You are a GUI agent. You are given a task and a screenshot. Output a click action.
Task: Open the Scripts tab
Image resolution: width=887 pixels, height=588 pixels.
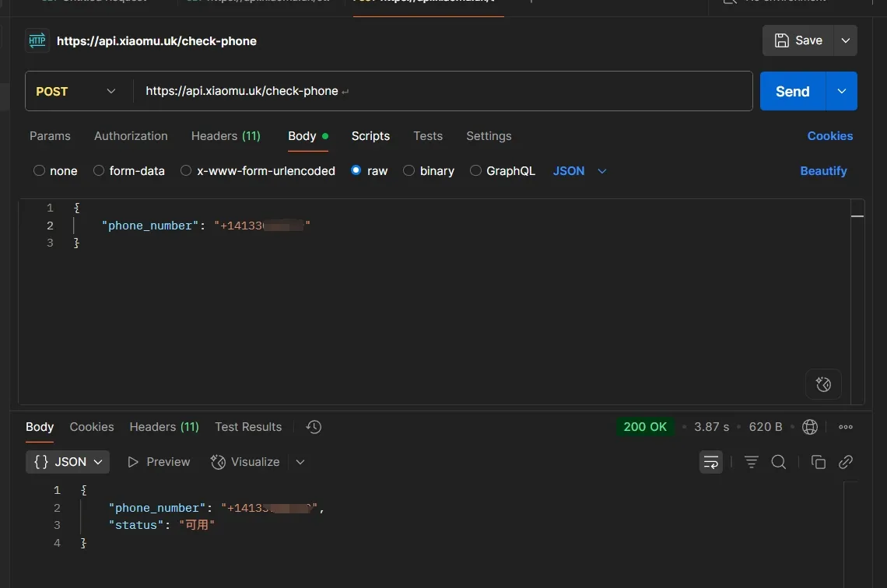coord(370,136)
